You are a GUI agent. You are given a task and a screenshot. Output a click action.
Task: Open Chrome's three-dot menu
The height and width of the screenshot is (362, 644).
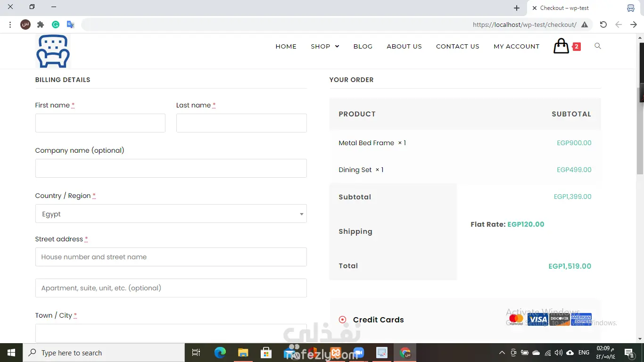coord(10,25)
